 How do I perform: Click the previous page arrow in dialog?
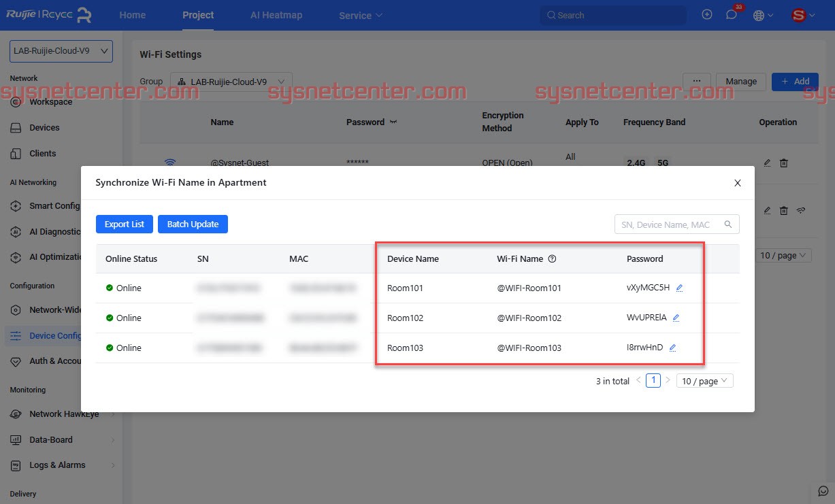pyautogui.click(x=638, y=380)
